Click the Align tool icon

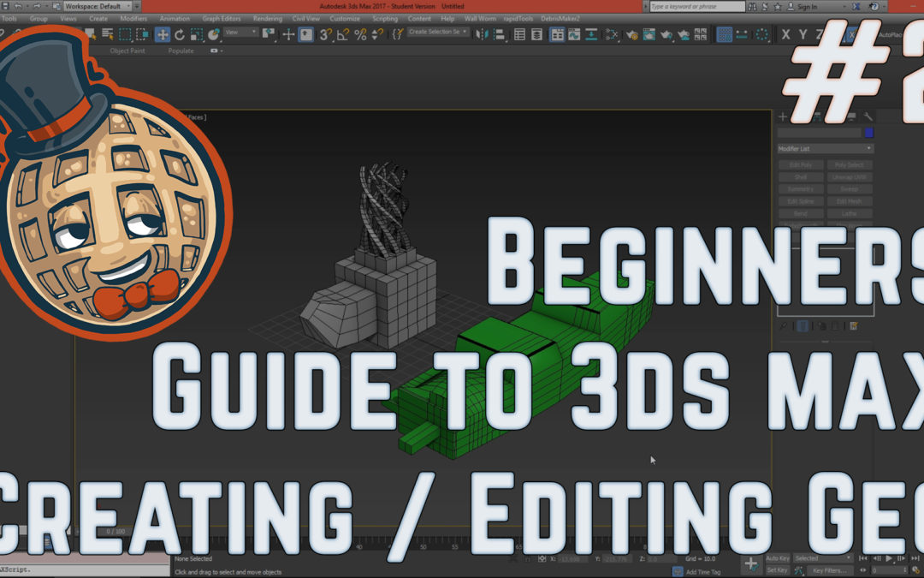tap(500, 34)
